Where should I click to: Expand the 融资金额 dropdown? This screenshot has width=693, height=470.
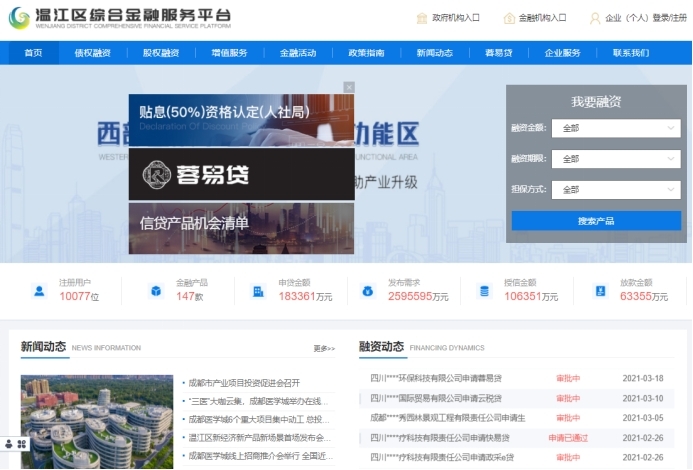click(x=615, y=128)
